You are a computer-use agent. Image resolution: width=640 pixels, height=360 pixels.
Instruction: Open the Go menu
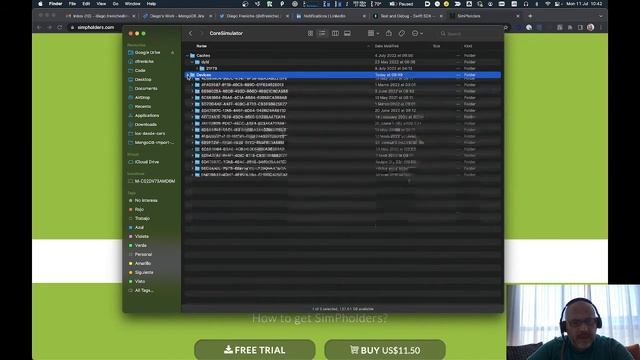(116, 4)
